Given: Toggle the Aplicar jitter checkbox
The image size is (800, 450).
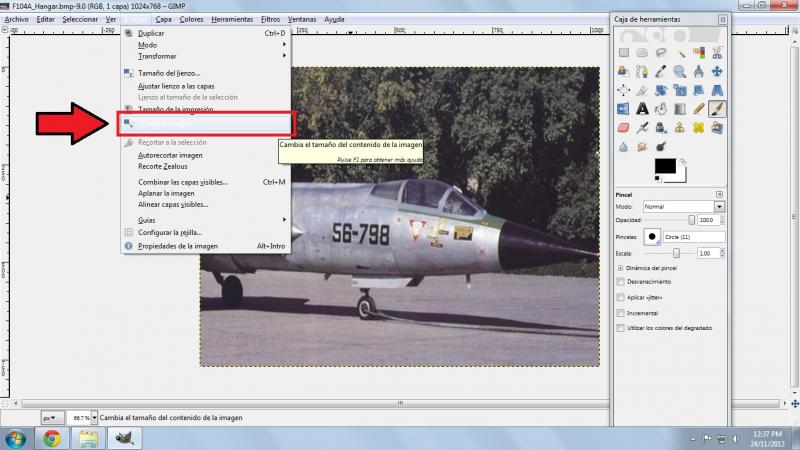Looking at the screenshot, I should (x=620, y=297).
